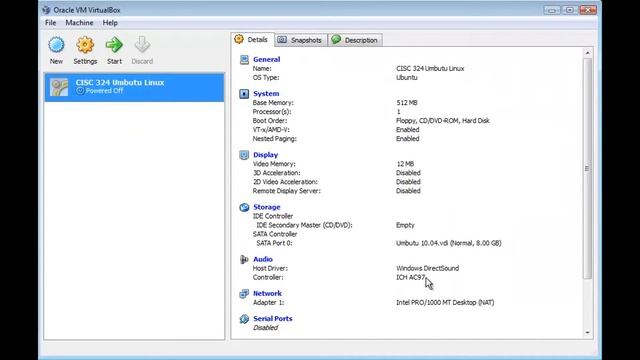Click the 'Windows DirectSound' host driver value
This screenshot has height=360, width=640.
coord(427,269)
